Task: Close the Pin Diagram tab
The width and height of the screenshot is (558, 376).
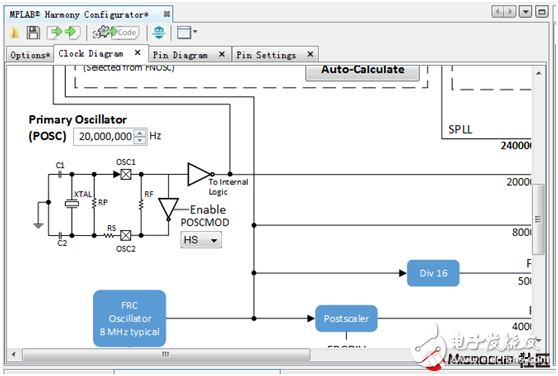Action: (x=222, y=54)
